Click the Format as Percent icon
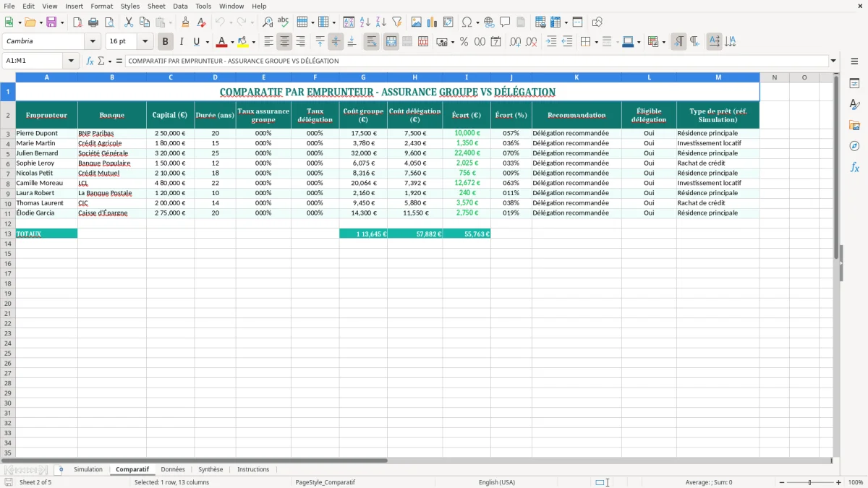Screen dimensions: 868x488 tap(464, 42)
